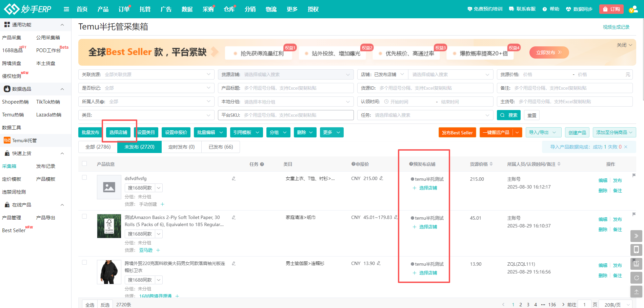Click 数据同步 in top bar
Image resolution: width=644 pixels, height=308 pixels.
[x=579, y=9]
